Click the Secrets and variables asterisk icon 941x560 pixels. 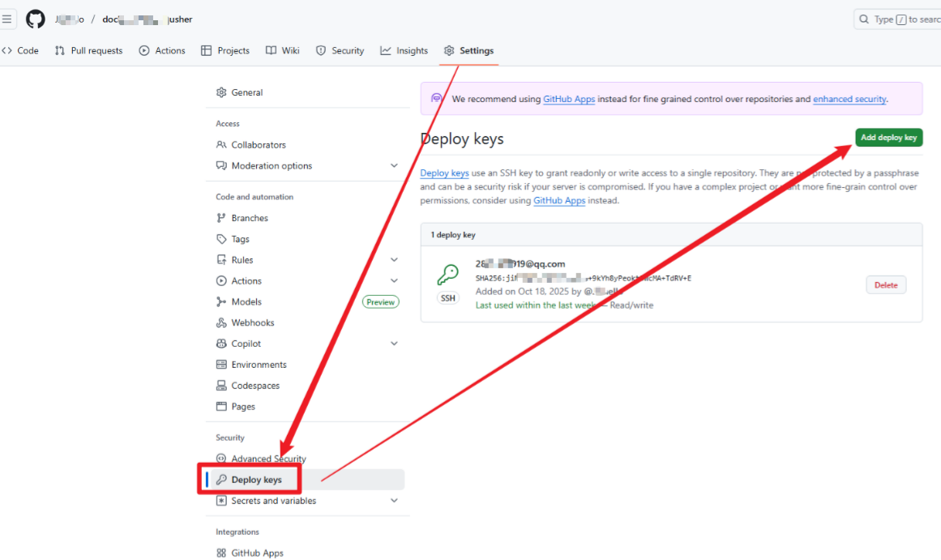[x=221, y=501]
